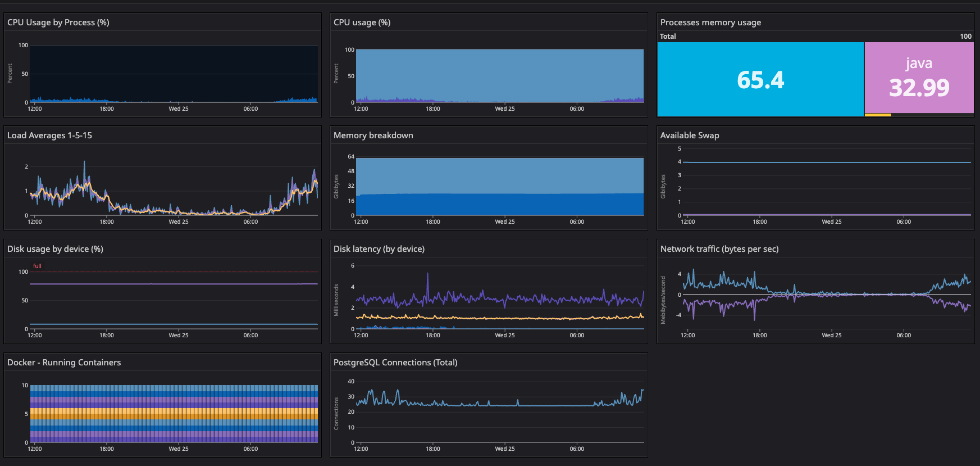The height and width of the screenshot is (466, 980).
Task: Click the blue 65.4 treemap tile
Action: click(x=760, y=79)
